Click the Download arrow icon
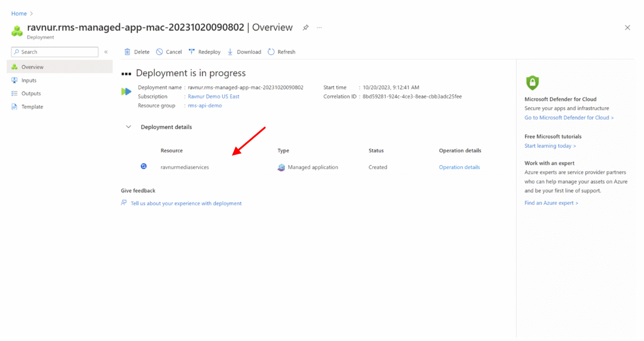The height and width of the screenshot is (341, 644). point(230,52)
